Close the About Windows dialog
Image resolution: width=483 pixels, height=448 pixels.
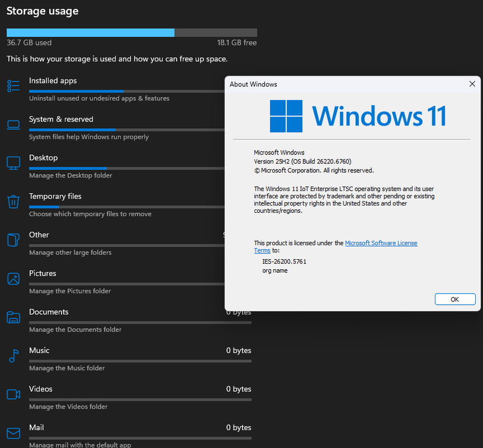(x=472, y=84)
